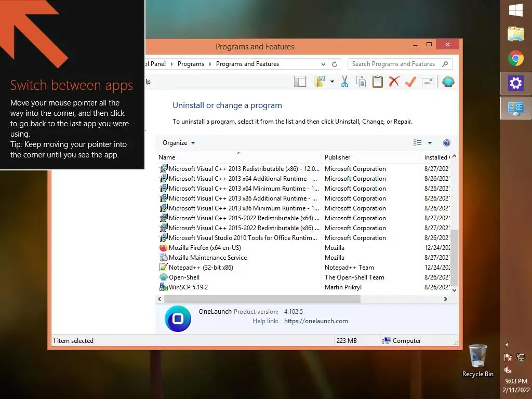Open File Explorer from the taskbar
The image size is (532, 399).
coord(516,34)
